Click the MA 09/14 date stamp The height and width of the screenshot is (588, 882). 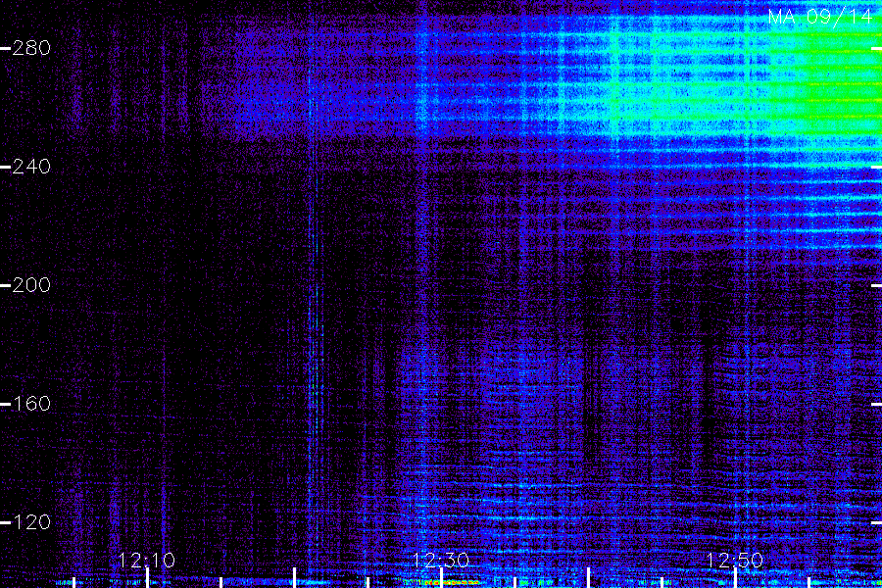820,17
